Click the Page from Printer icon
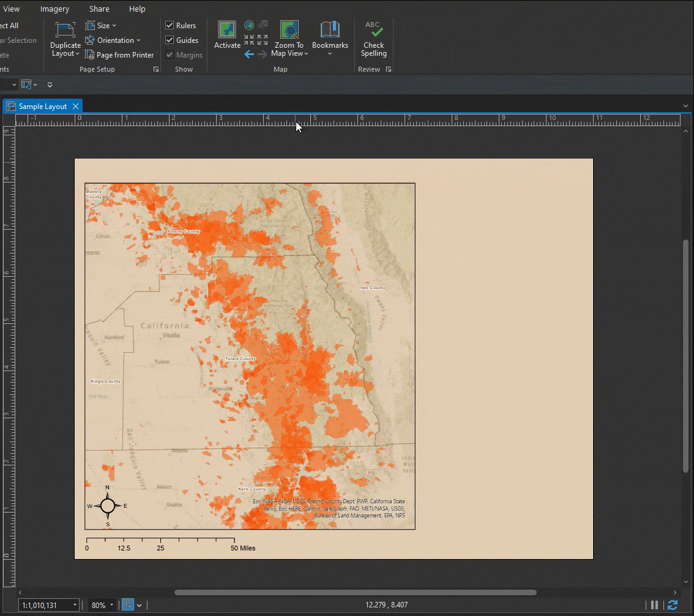 90,55
